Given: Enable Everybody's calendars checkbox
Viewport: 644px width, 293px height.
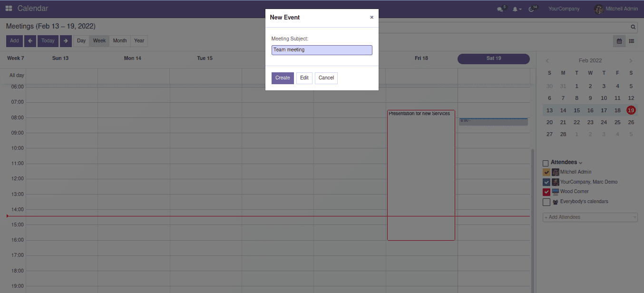Looking at the screenshot, I should click(x=546, y=202).
